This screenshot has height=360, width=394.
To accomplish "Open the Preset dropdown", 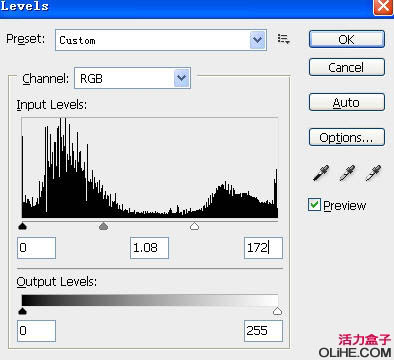I will pyautogui.click(x=161, y=40).
